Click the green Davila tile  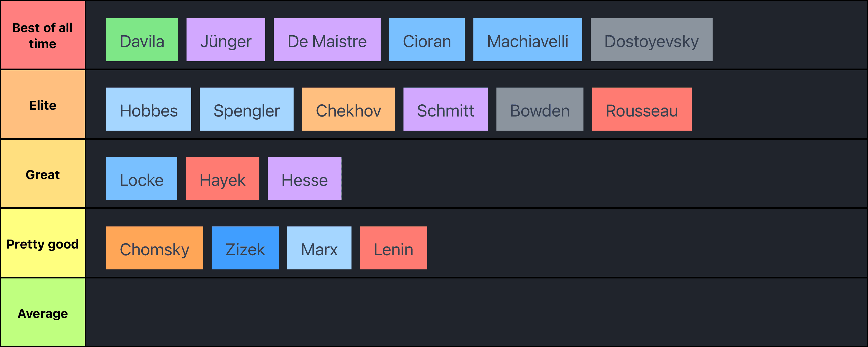pos(142,40)
